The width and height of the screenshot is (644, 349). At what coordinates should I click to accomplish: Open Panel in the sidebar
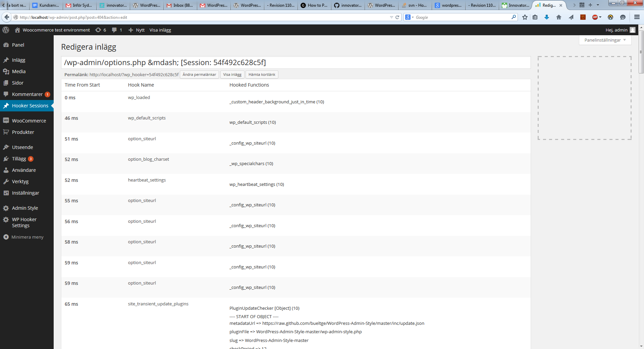click(x=27, y=45)
